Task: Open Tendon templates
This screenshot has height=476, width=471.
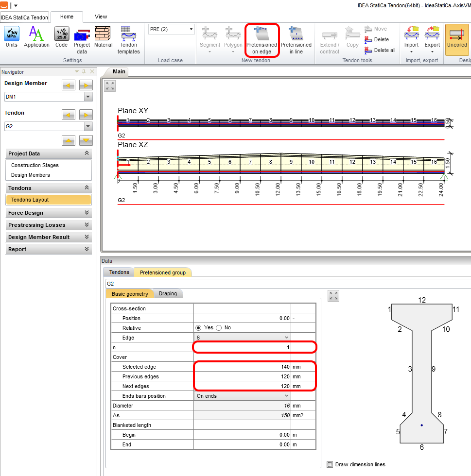Action: pos(129,39)
